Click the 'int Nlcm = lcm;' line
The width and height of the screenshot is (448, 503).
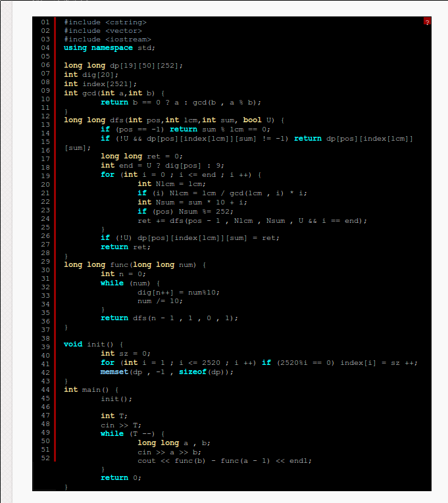point(172,184)
